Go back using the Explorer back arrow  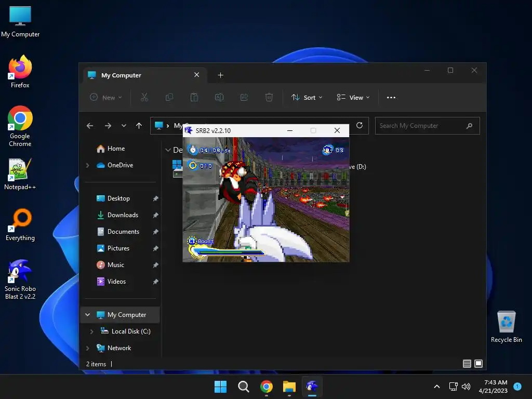90,126
